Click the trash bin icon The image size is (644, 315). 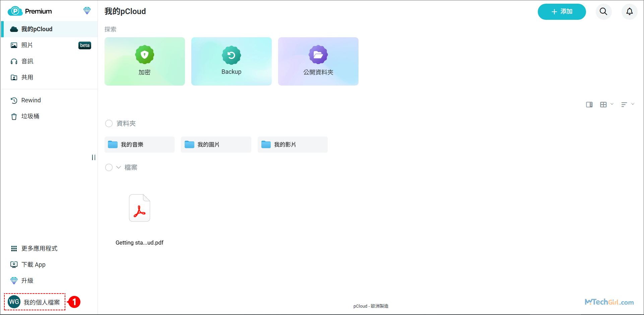[x=14, y=116]
